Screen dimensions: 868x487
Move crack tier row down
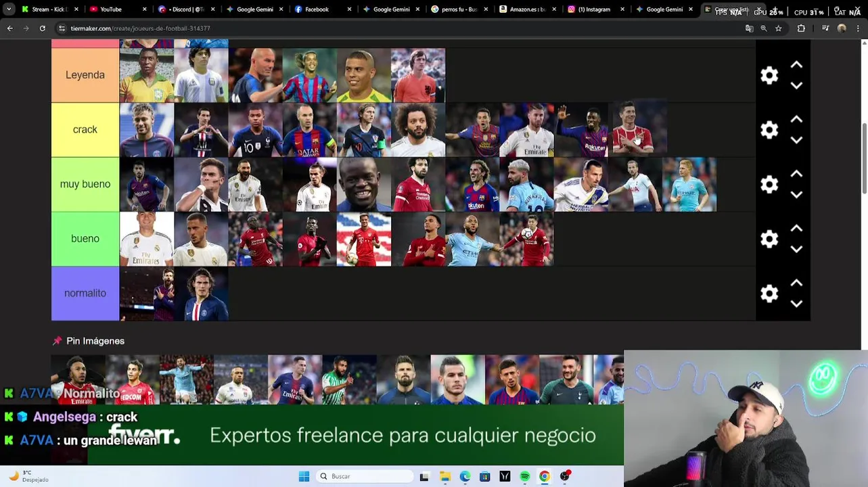point(796,140)
